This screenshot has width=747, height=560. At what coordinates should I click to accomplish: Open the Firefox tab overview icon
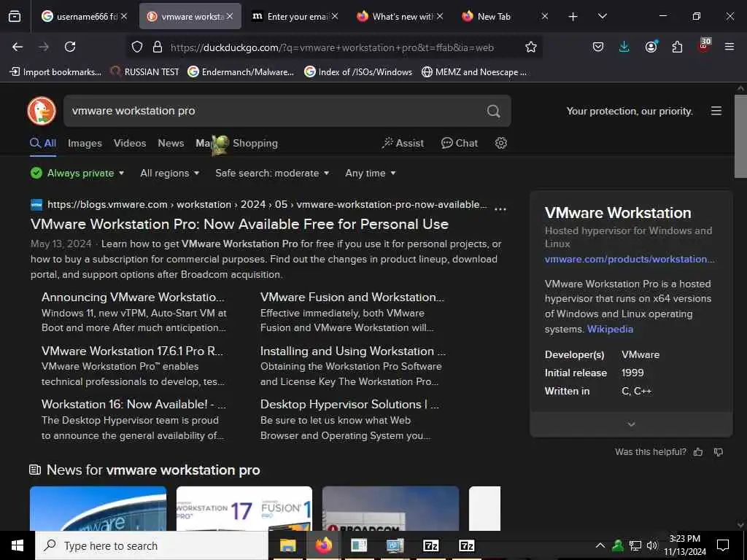pyautogui.click(x=15, y=16)
